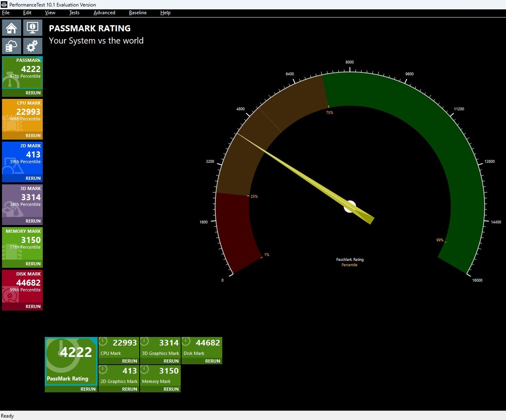Viewport: 506px width, 420px height.
Task: Rerun bottom 2D Graphics Mark test
Action: pos(129,389)
